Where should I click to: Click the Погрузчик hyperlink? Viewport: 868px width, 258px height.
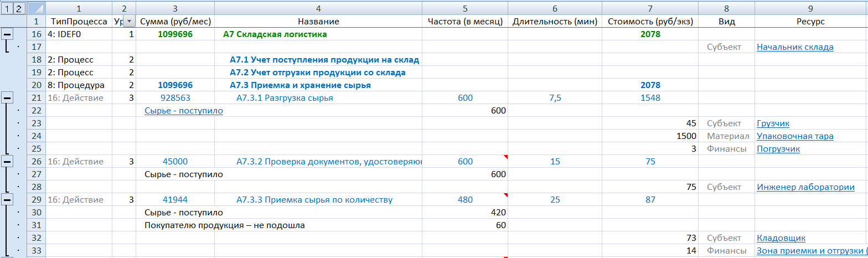(778, 149)
